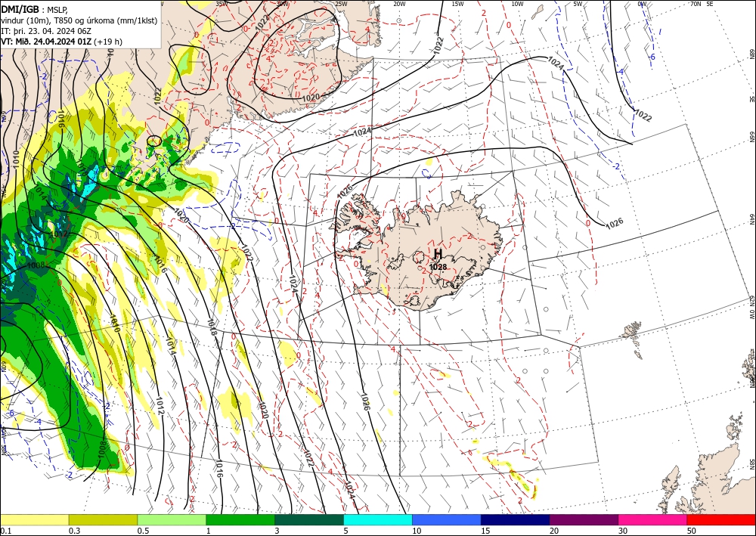This screenshot has height=536, width=756.
Task: Click '1026' label off Iceland's northwest coast
Action: [x=345, y=191]
